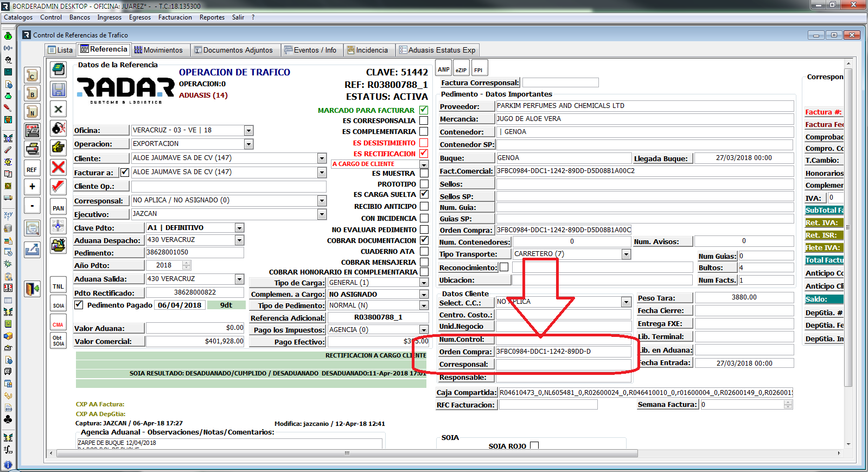This screenshot has height=472, width=868.
Task: Enable the ES CORRESPONSALIA checkbox
Action: point(424,120)
